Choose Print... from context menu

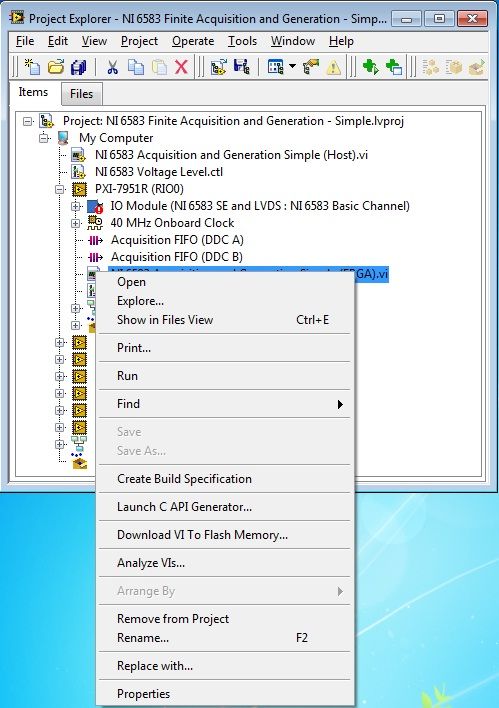tap(224, 348)
